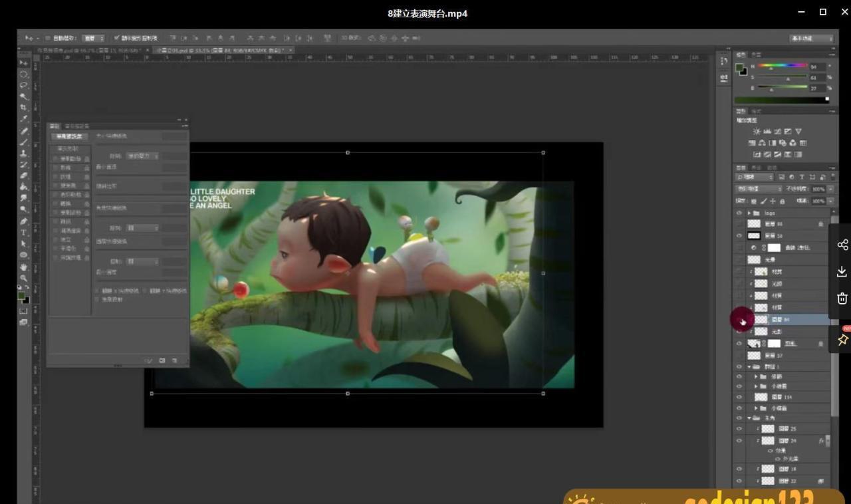
Task: Click share icon on video player sidebar
Action: coord(842,245)
